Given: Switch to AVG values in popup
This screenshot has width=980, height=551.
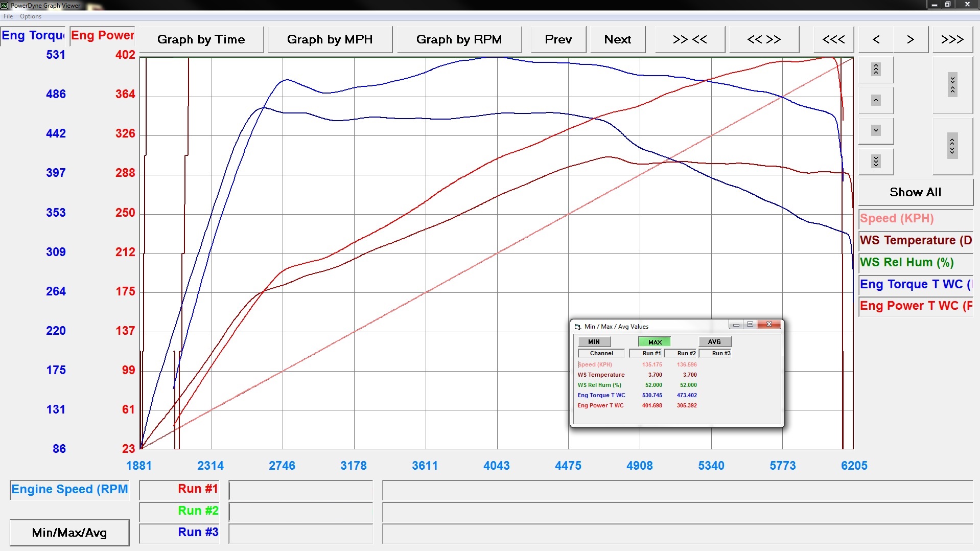Looking at the screenshot, I should [x=715, y=342].
